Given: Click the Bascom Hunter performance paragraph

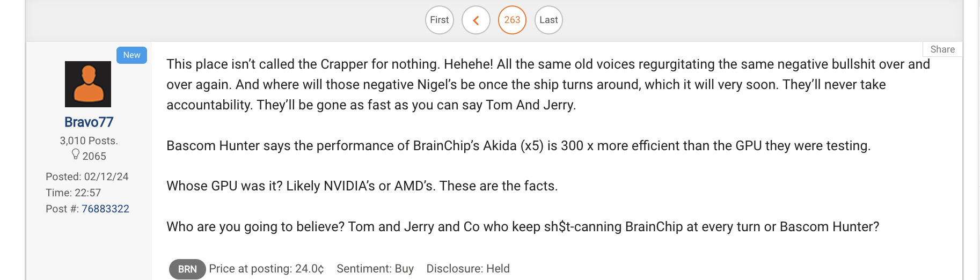Looking at the screenshot, I should [x=518, y=146].
